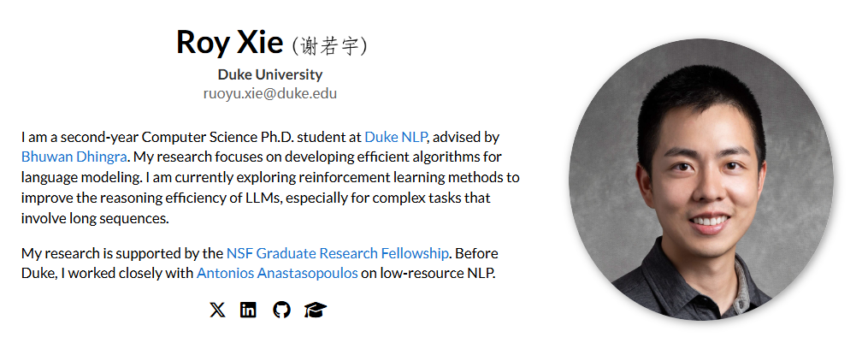
Task: Click the Antonios Anastasopoulos link
Action: [277, 274]
